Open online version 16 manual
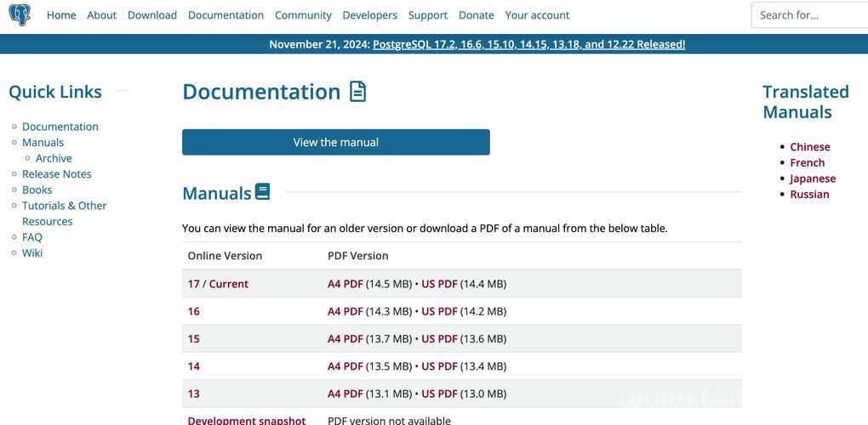Screen dimensions: 868x425 (193, 312)
